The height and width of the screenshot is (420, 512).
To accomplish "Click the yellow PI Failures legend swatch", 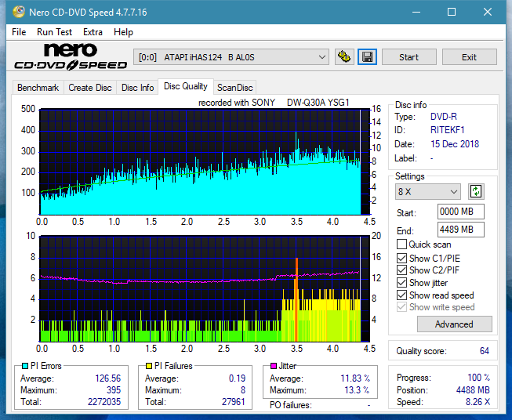I will 149,366.
